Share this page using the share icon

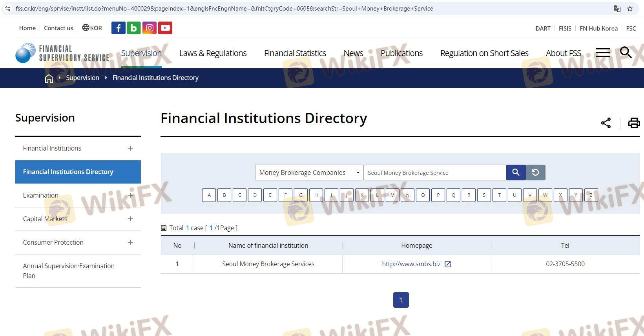pyautogui.click(x=606, y=123)
